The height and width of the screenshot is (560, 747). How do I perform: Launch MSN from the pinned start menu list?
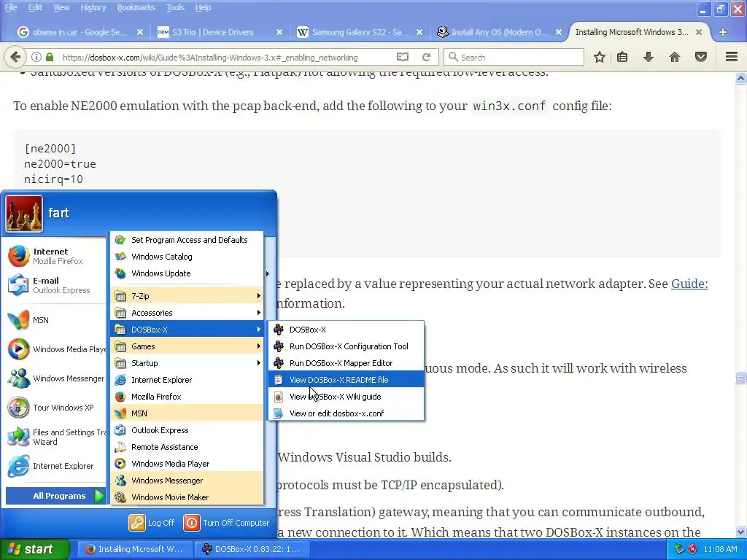(55, 320)
